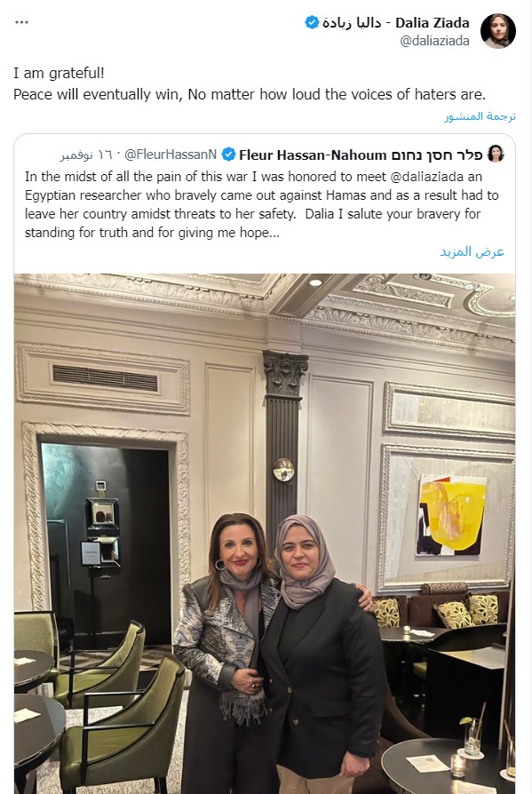The height and width of the screenshot is (794, 532).
Task: Click the woman in patterned jacket
Action: tap(226, 653)
